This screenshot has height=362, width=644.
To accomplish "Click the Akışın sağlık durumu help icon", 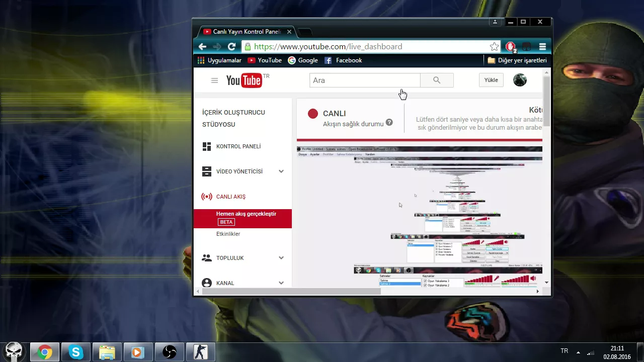I will pos(389,122).
